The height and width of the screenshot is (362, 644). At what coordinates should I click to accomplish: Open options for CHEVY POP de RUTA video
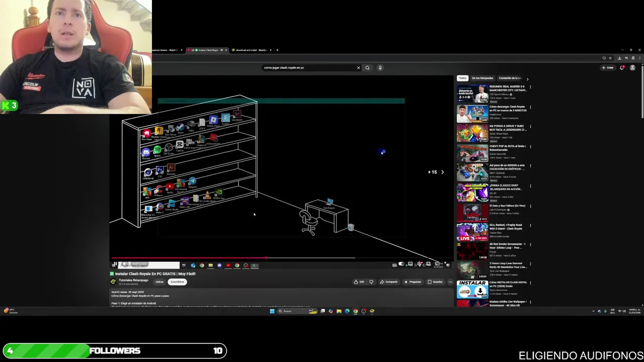coord(530,147)
